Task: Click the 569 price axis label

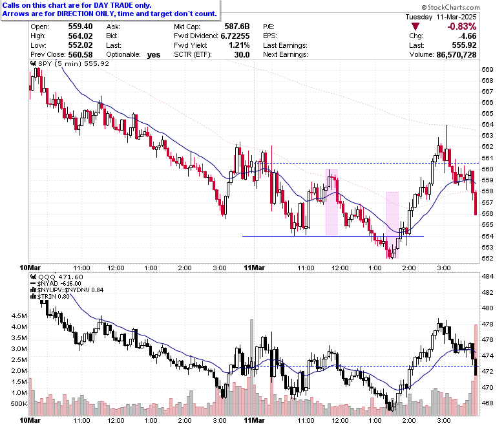Action: [x=487, y=69]
